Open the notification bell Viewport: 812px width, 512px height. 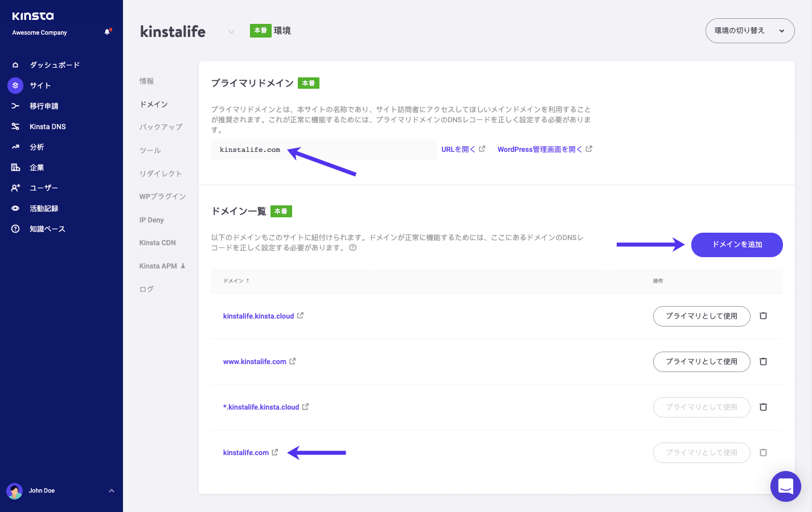point(107,32)
